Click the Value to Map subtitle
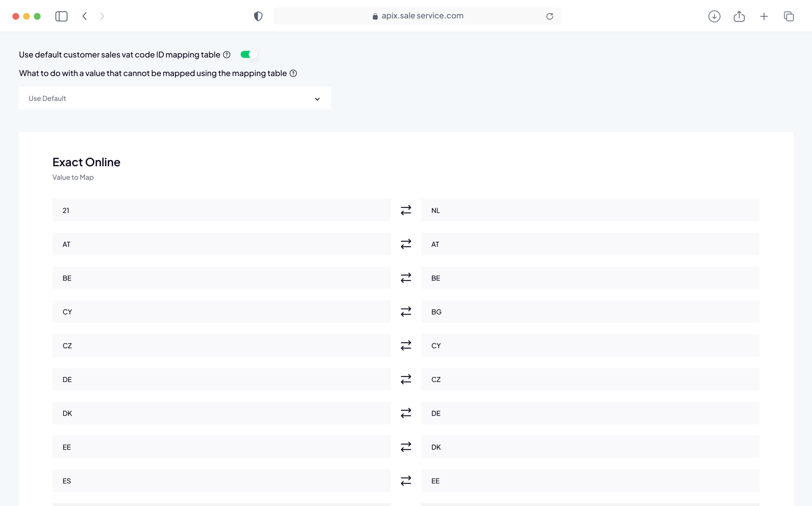The height and width of the screenshot is (506, 812). [x=73, y=177]
